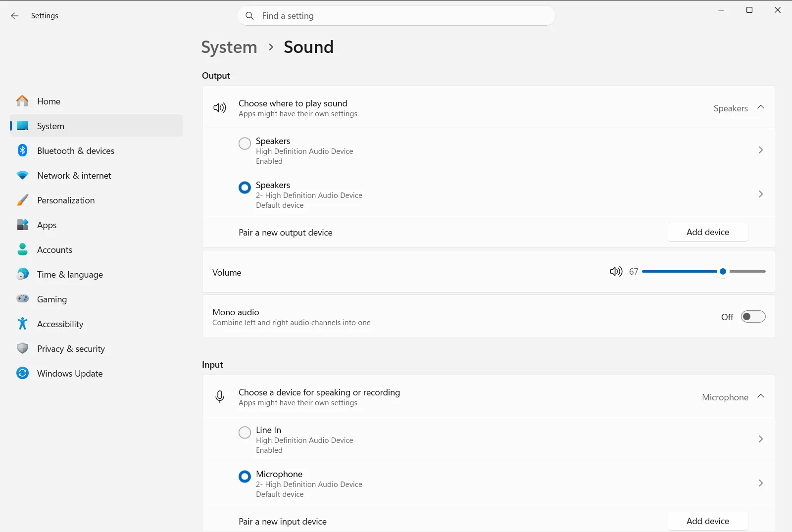Click the Apps icon in sidebar
This screenshot has height=532, width=792.
coord(22,225)
